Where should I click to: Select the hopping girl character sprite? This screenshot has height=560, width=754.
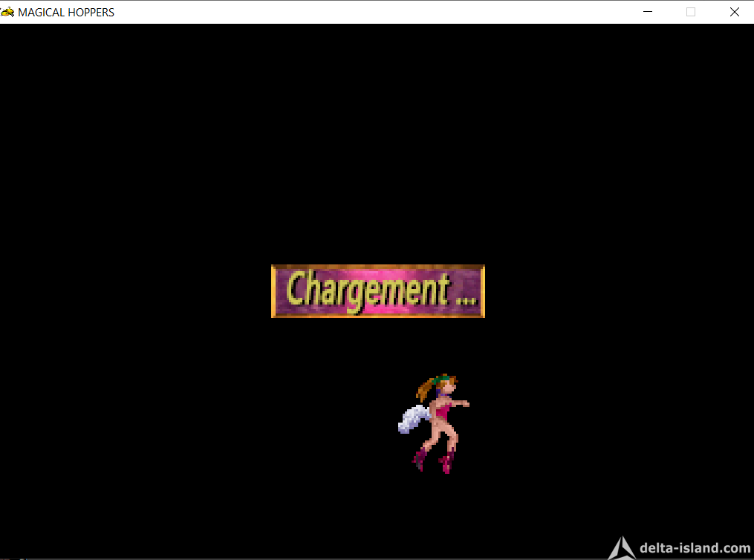click(x=434, y=423)
